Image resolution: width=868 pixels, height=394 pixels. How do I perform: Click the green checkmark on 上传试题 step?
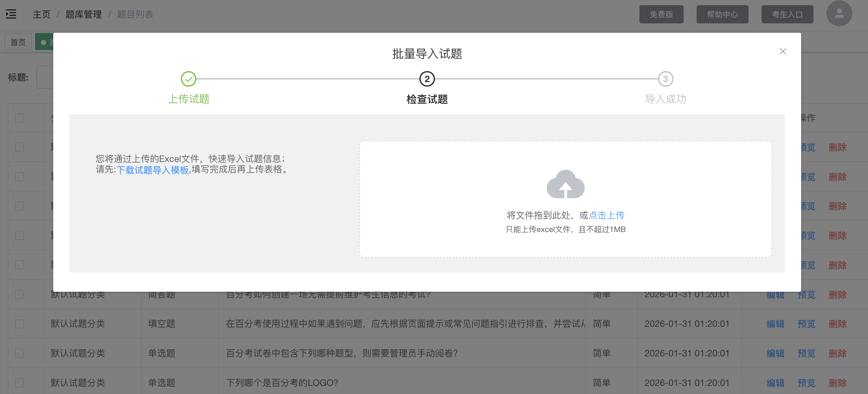189,78
